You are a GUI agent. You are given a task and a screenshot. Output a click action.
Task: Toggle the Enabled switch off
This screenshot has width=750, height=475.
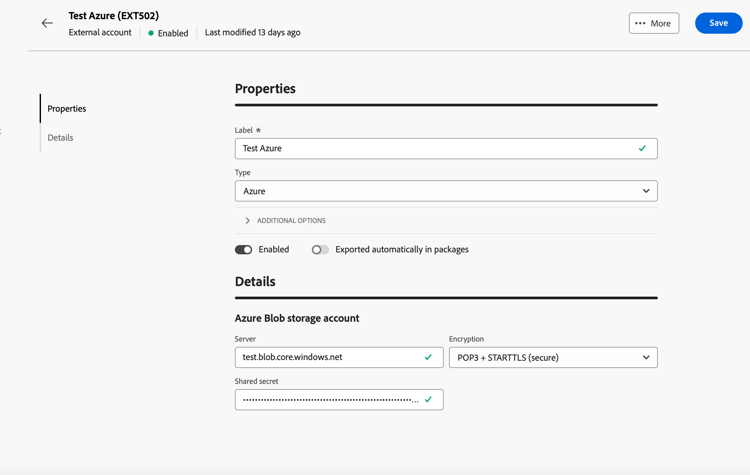point(243,250)
